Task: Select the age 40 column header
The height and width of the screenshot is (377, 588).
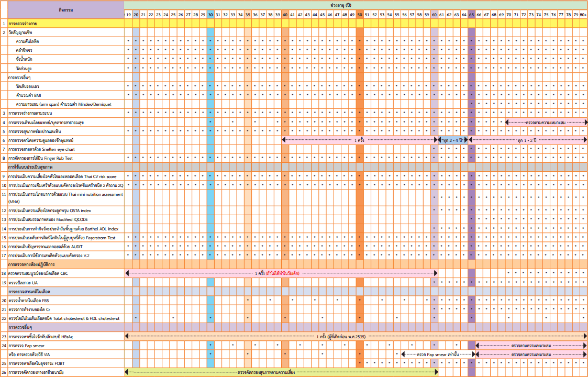Action: [x=285, y=15]
